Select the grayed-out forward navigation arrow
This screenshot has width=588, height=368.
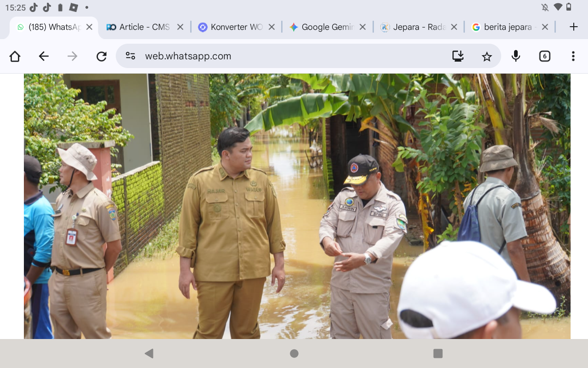click(x=72, y=56)
